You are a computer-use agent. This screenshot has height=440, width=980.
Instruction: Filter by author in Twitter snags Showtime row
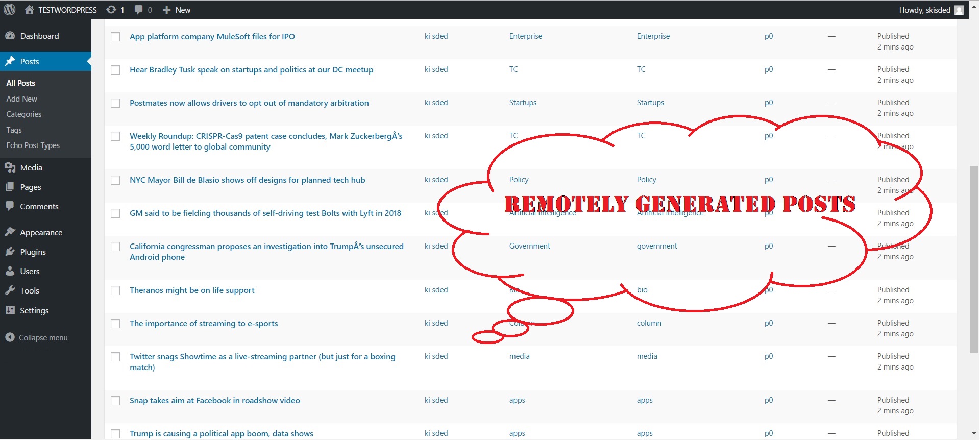436,356
